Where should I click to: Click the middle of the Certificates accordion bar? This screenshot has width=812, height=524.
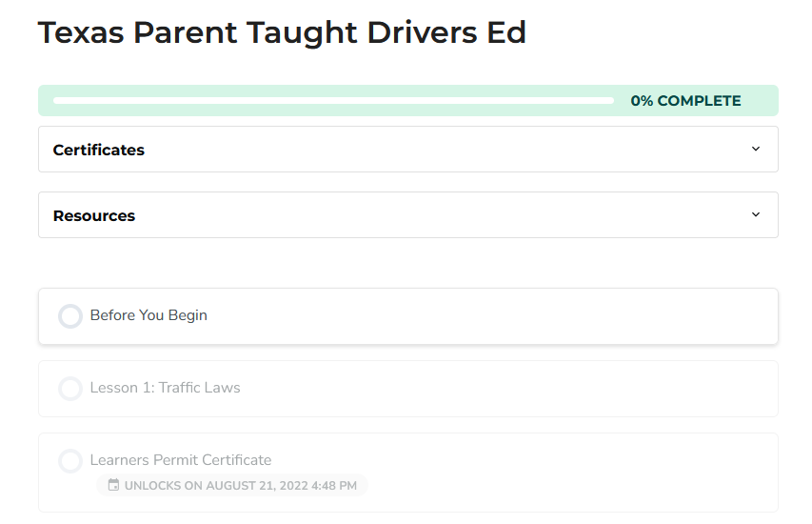407,150
